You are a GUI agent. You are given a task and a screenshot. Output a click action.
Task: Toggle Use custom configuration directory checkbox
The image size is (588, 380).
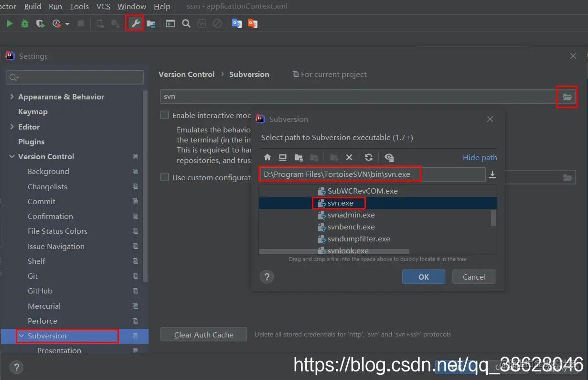[x=165, y=177]
